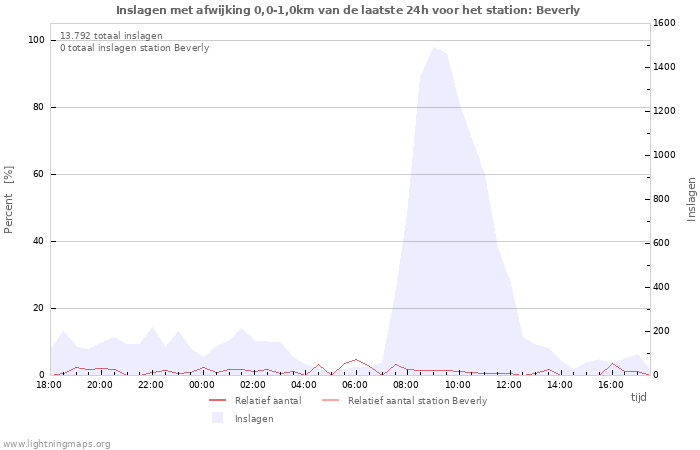Click the chart title mentioning station Beverly

pyautogui.click(x=348, y=10)
